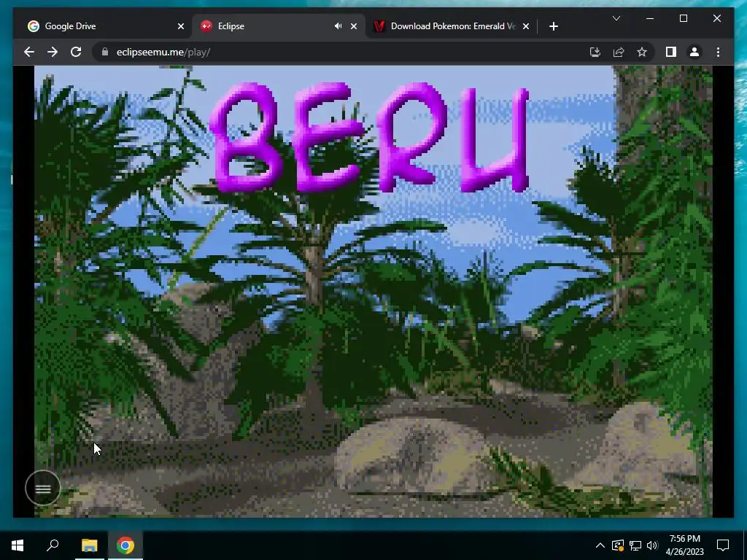Open the Windows Start menu
The width and height of the screenshot is (747, 560).
click(18, 545)
